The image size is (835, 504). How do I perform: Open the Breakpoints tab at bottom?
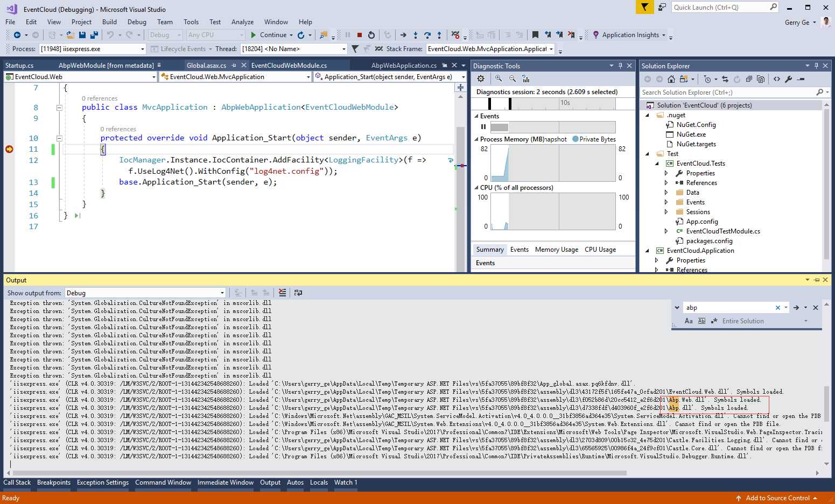[54, 482]
